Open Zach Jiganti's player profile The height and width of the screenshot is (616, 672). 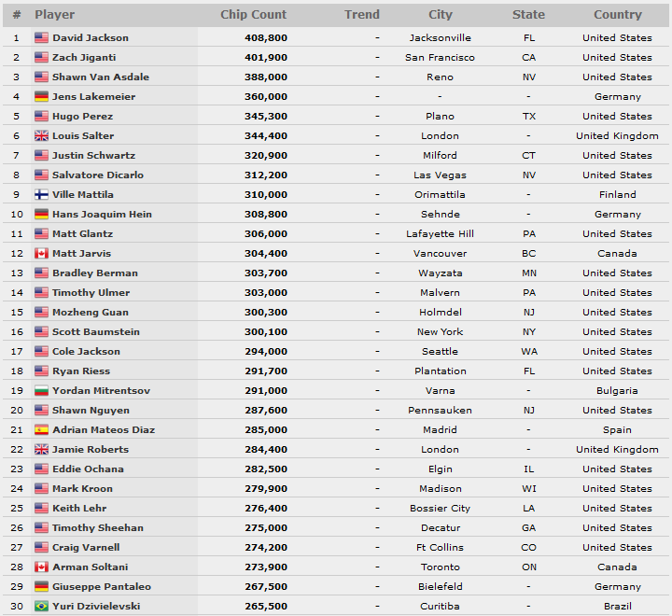click(84, 58)
